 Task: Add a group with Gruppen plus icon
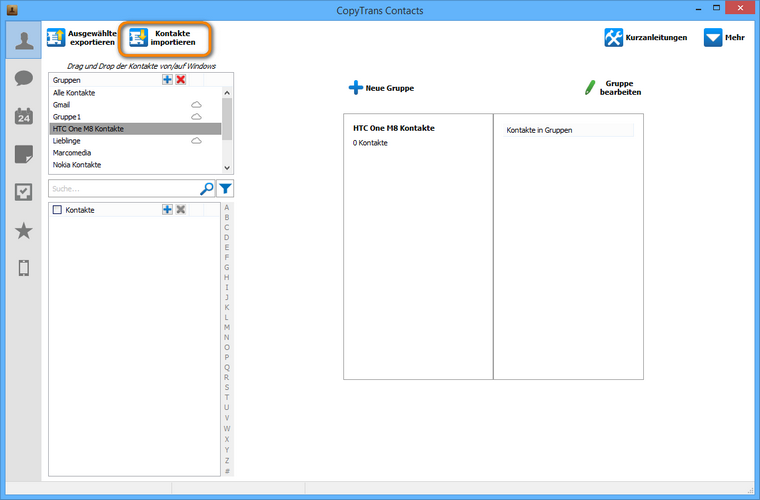tap(167, 79)
